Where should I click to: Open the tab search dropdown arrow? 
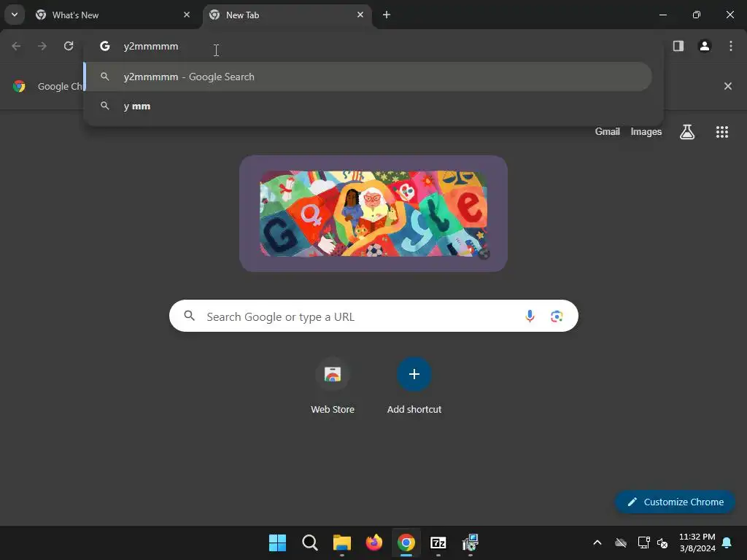pyautogui.click(x=15, y=15)
